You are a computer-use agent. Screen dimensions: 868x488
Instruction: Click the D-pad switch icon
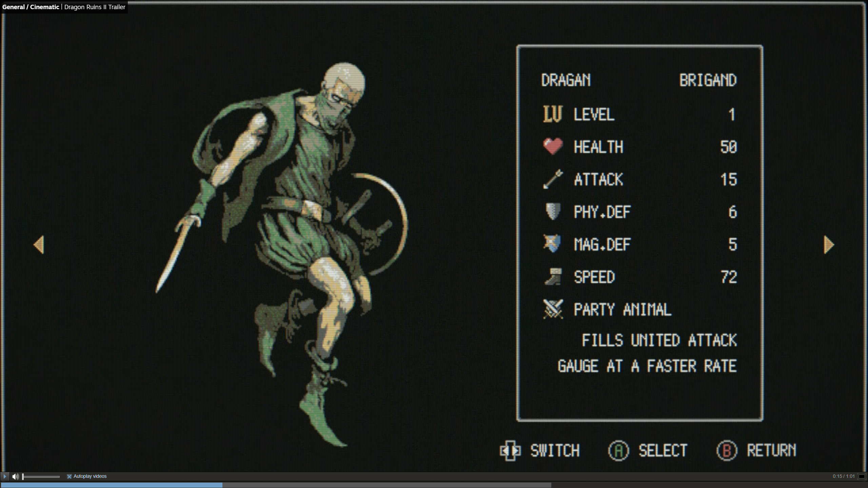510,450
